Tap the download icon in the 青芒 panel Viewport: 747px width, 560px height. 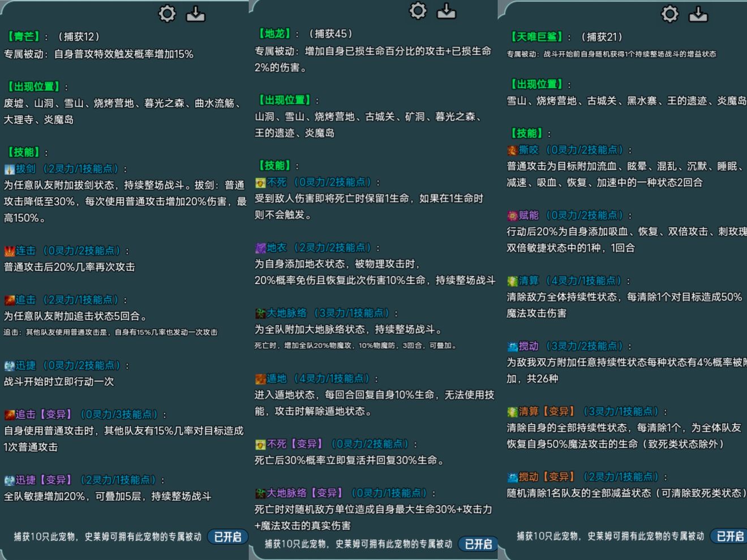tap(196, 14)
